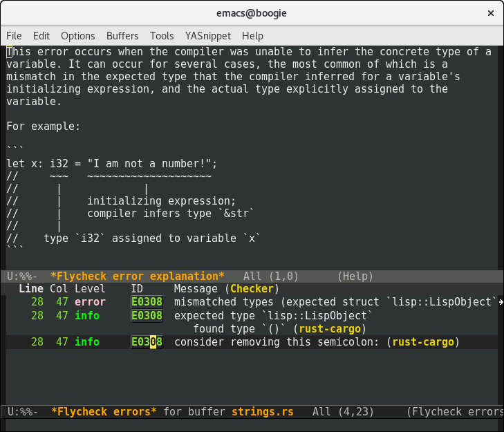Click the ID column header

[x=137, y=288]
